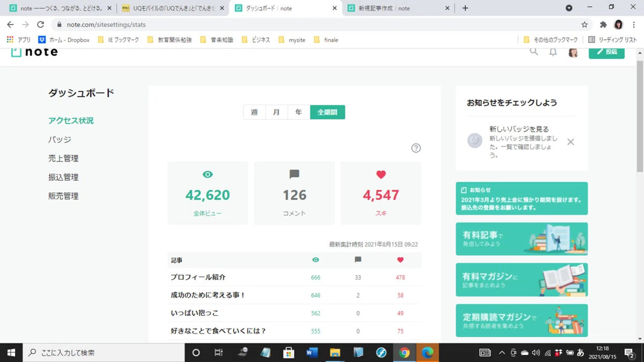This screenshot has height=362, width=644.
Task: Expand the mysite bookmark folder
Action: (291, 40)
